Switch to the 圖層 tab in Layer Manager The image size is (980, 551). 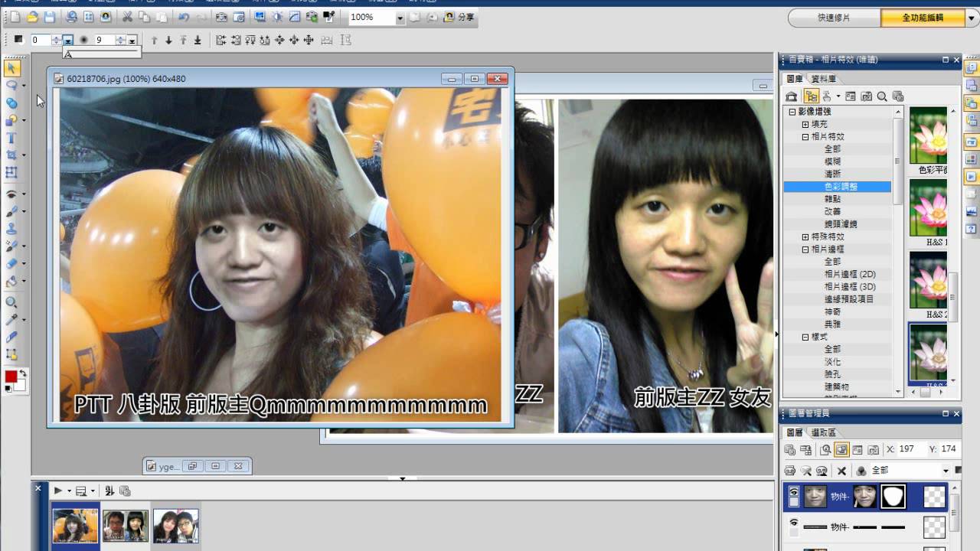pyautogui.click(x=795, y=432)
